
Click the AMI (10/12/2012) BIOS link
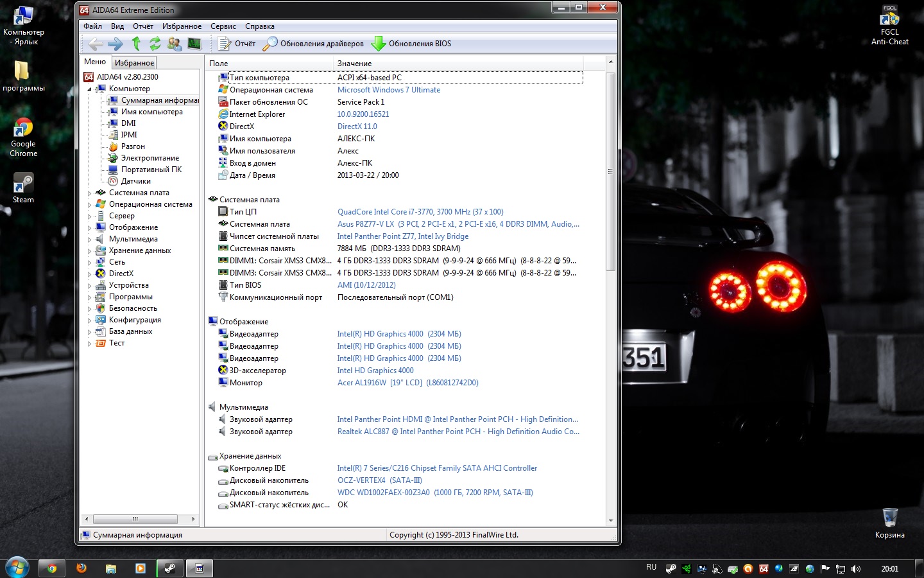tap(366, 285)
